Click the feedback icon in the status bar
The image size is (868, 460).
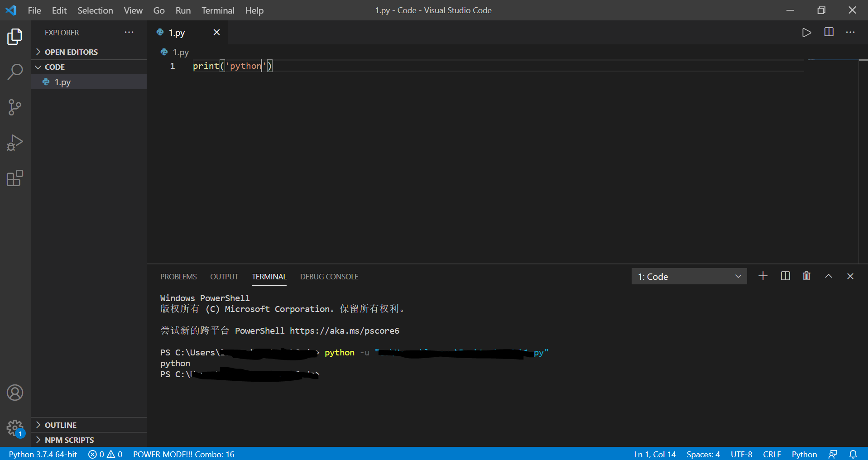(833, 454)
